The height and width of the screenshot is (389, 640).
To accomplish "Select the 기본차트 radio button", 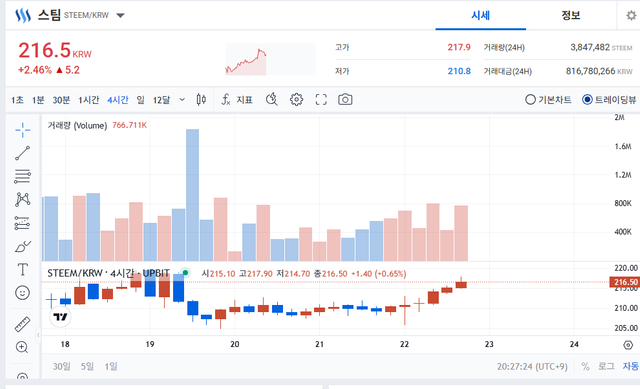I will point(530,100).
